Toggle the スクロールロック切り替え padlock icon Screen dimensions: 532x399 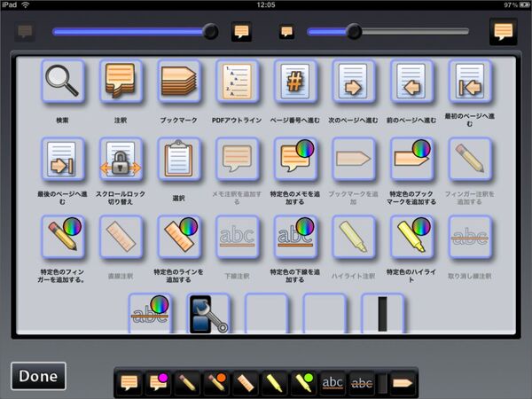click(x=121, y=159)
